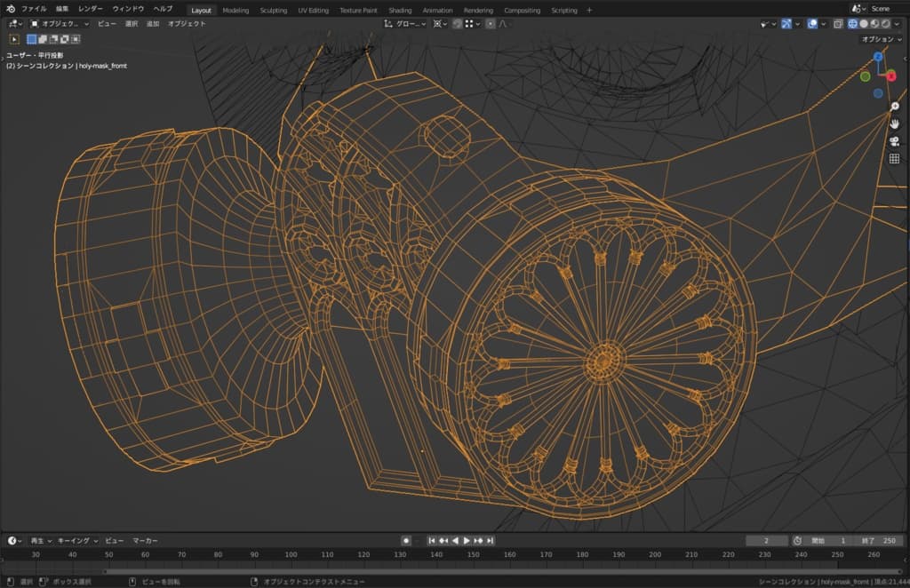This screenshot has height=588, width=910.
Task: Open the グロー transform orientation dropdown
Action: pos(405,24)
